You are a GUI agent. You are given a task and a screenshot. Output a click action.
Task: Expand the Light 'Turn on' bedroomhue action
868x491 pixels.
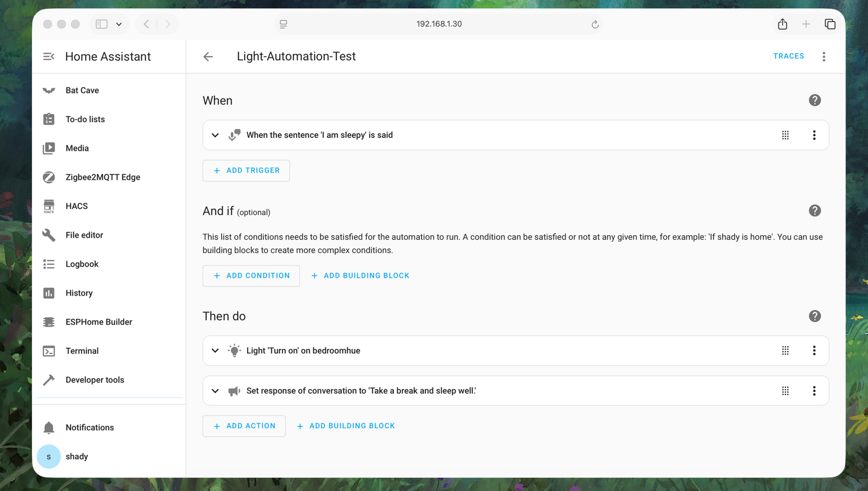point(215,350)
